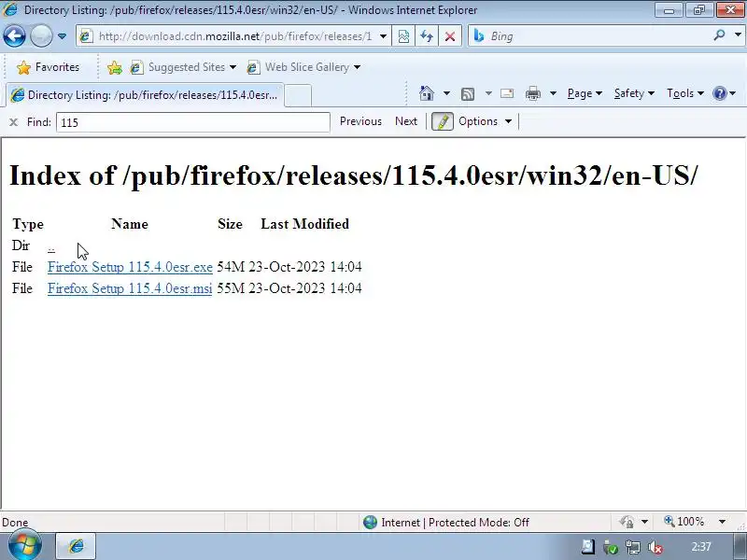747x560 pixels.
Task: Click the Internet Explorer taskbar button
Action: [x=77, y=546]
